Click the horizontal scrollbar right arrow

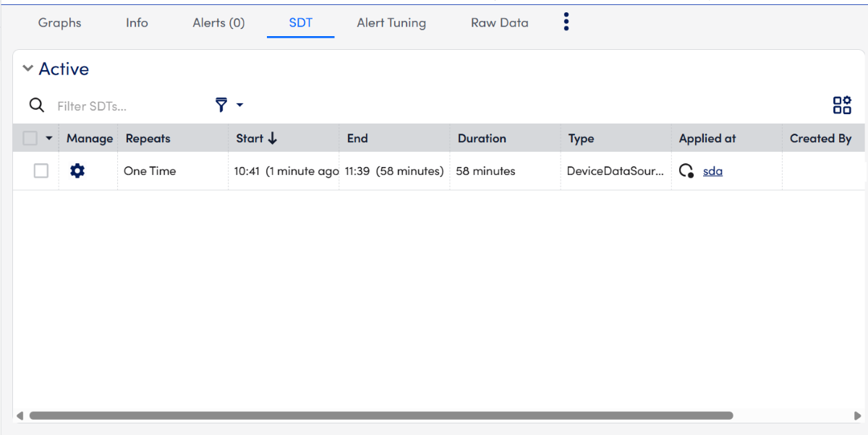857,415
